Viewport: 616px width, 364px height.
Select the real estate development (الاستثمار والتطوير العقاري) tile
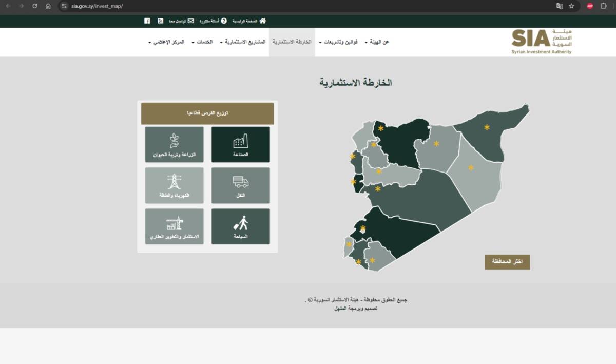(x=174, y=226)
